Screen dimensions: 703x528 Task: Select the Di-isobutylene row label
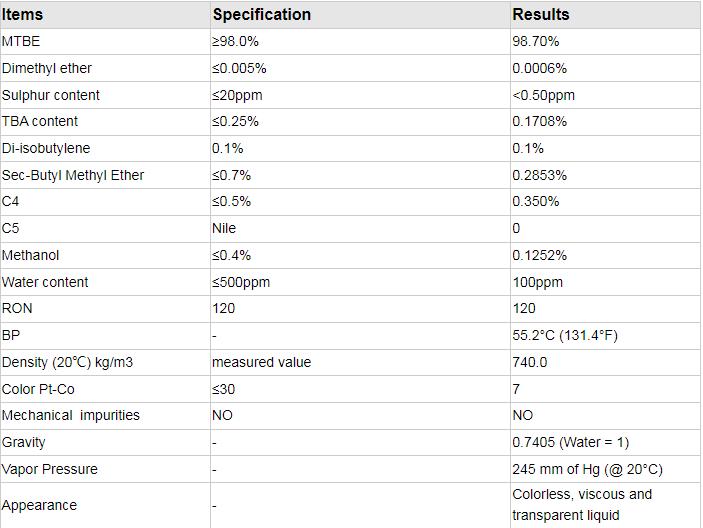[x=46, y=148]
